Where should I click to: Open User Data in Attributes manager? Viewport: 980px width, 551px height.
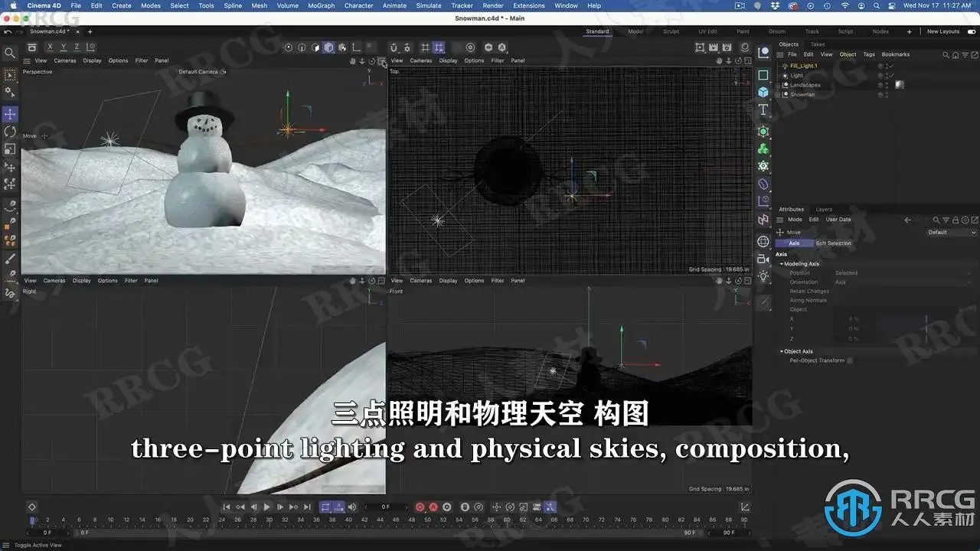click(838, 220)
